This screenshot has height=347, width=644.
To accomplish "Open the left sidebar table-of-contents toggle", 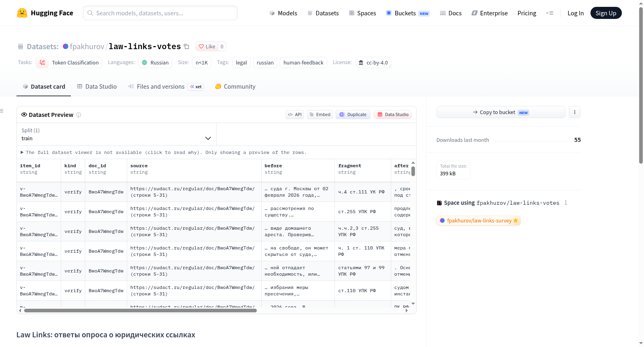I will pos(2,111).
